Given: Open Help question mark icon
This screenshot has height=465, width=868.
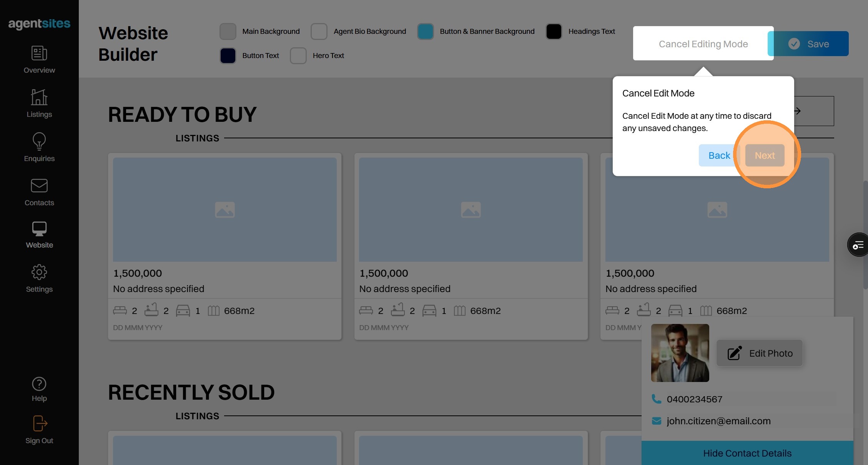Looking at the screenshot, I should 39,384.
